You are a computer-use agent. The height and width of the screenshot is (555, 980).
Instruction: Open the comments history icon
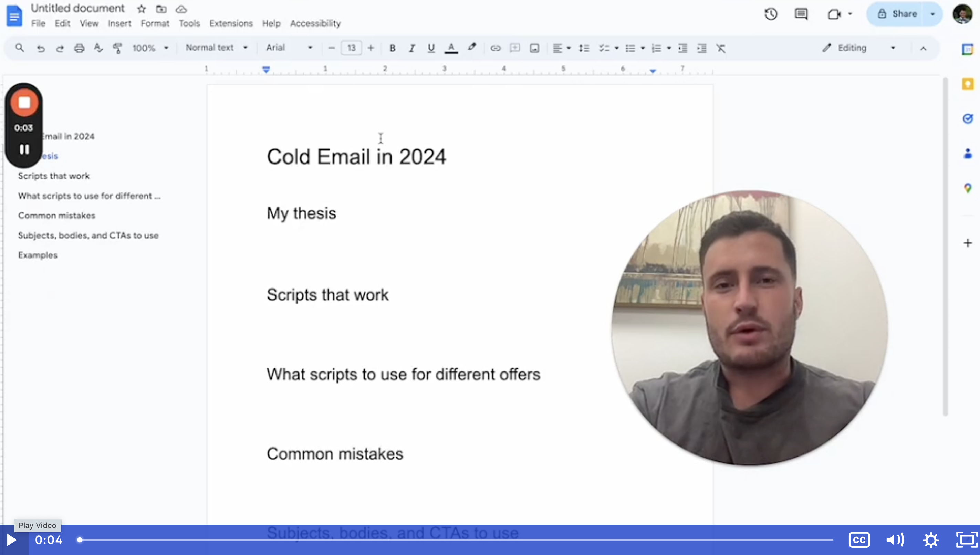point(801,14)
